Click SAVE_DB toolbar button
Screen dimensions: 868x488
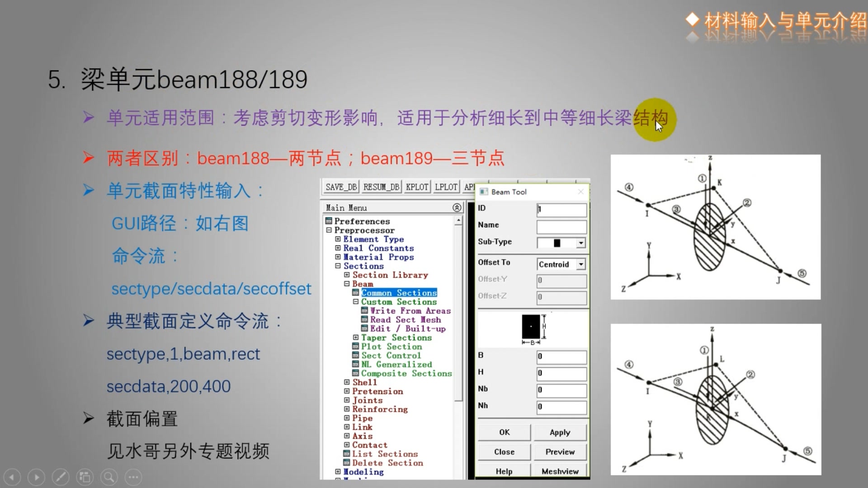[x=341, y=187]
